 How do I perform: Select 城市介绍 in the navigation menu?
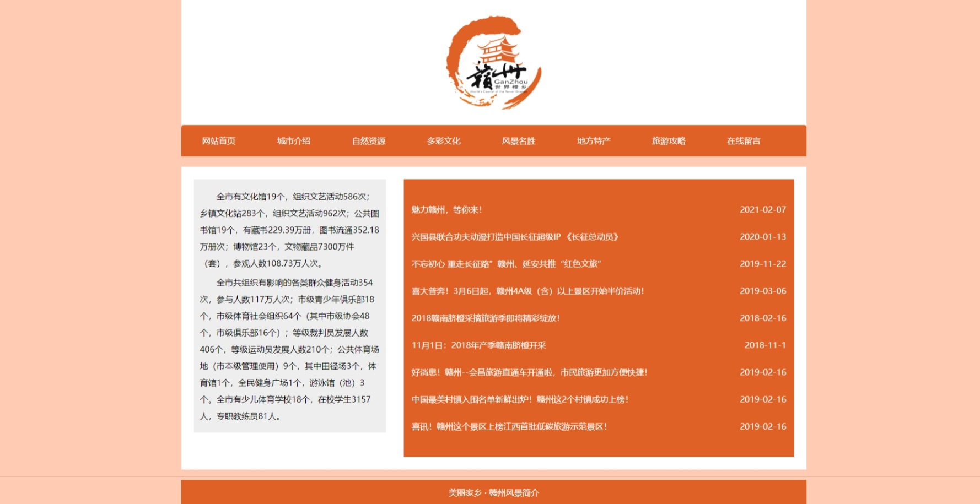click(x=294, y=141)
